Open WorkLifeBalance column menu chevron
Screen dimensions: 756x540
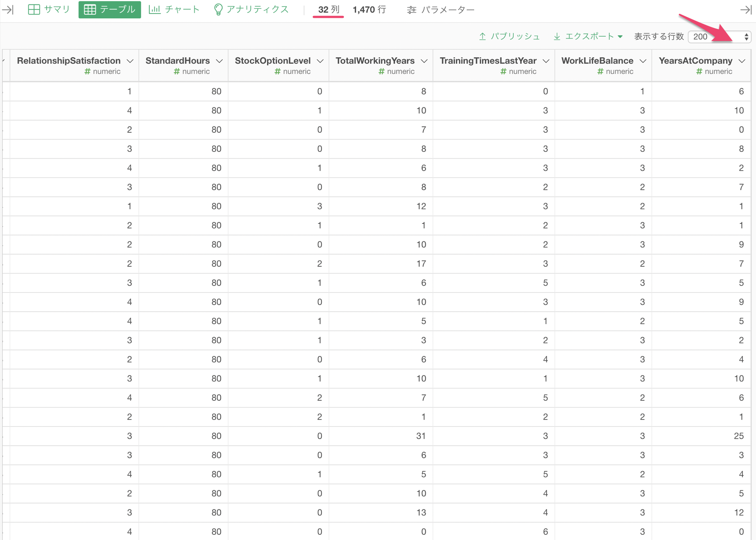click(643, 61)
